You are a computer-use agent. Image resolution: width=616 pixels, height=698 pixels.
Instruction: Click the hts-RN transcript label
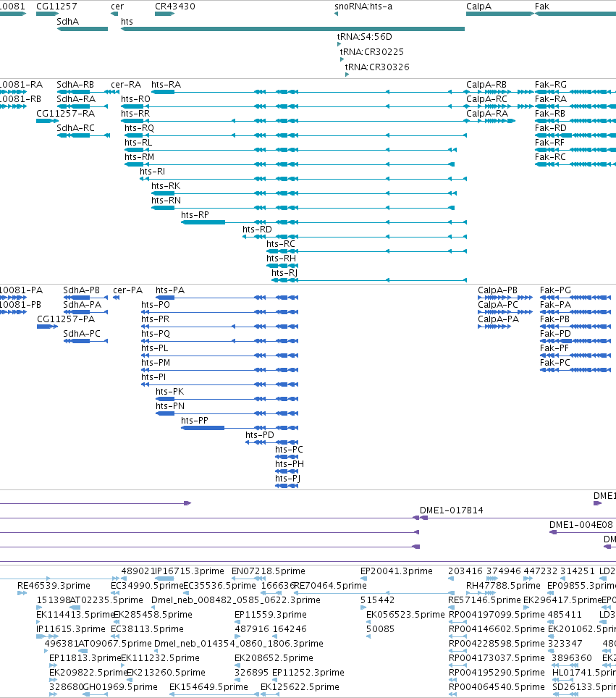point(166,201)
